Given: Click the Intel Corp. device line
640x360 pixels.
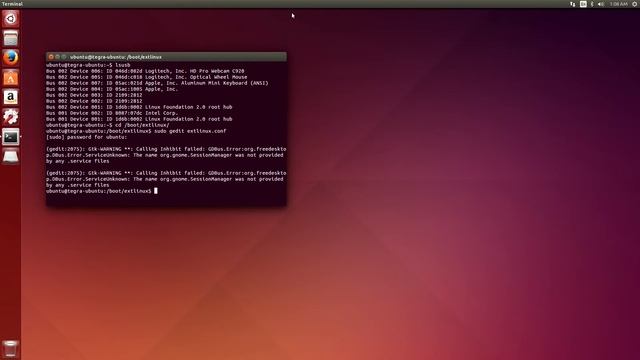Looking at the screenshot, I should (112, 113).
